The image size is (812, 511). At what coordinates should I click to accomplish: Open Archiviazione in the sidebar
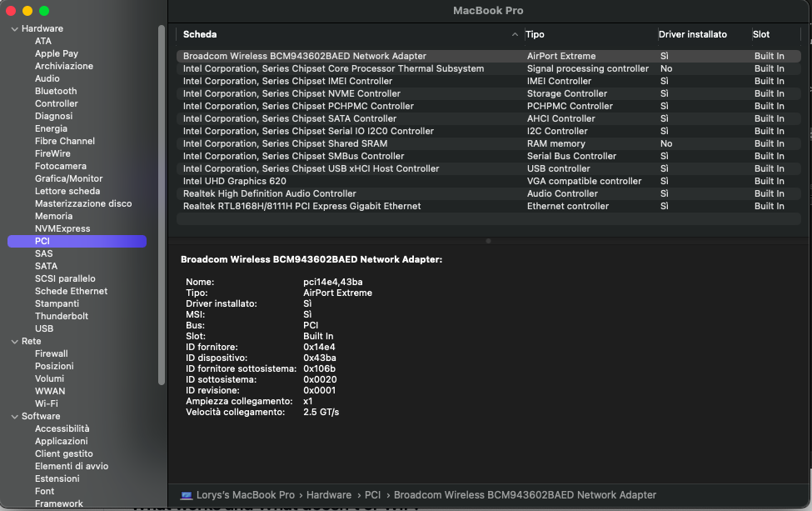tap(63, 66)
